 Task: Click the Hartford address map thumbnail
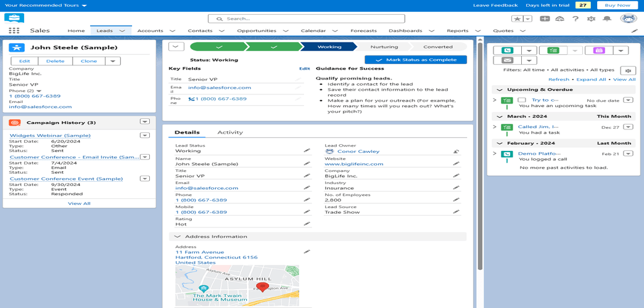[x=237, y=286]
